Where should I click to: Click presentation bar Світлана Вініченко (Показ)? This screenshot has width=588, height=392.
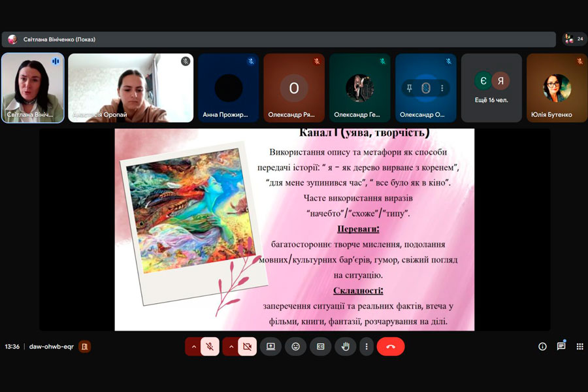(278, 39)
